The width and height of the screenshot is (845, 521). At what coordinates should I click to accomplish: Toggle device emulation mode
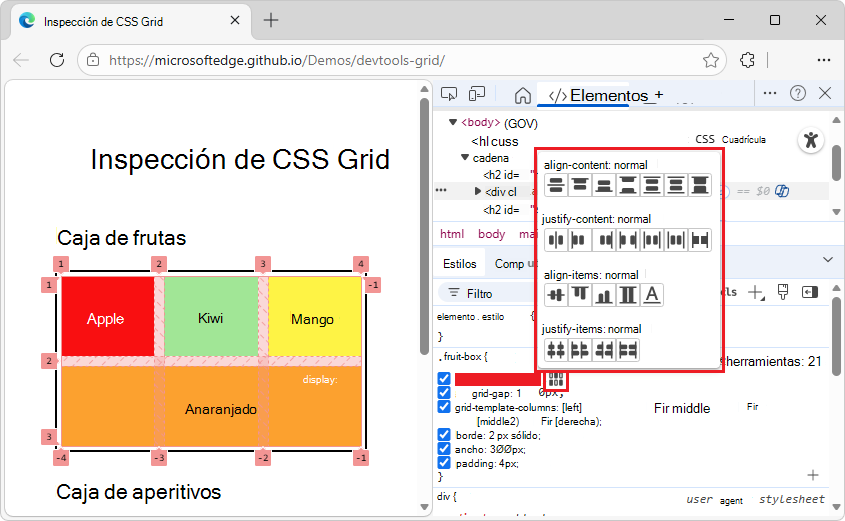click(x=477, y=94)
